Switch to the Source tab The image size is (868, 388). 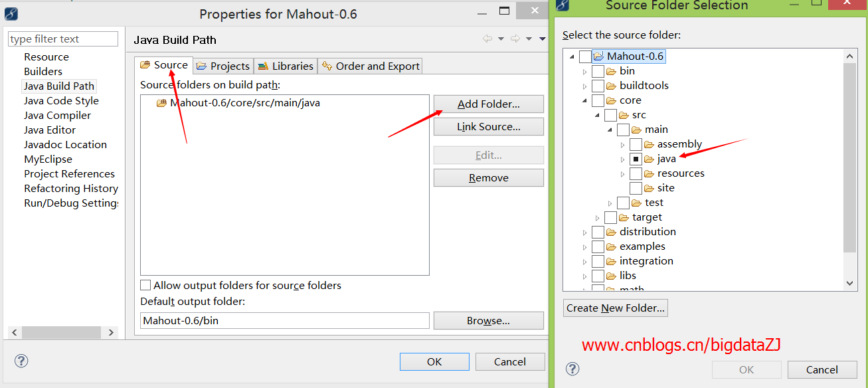(x=163, y=65)
